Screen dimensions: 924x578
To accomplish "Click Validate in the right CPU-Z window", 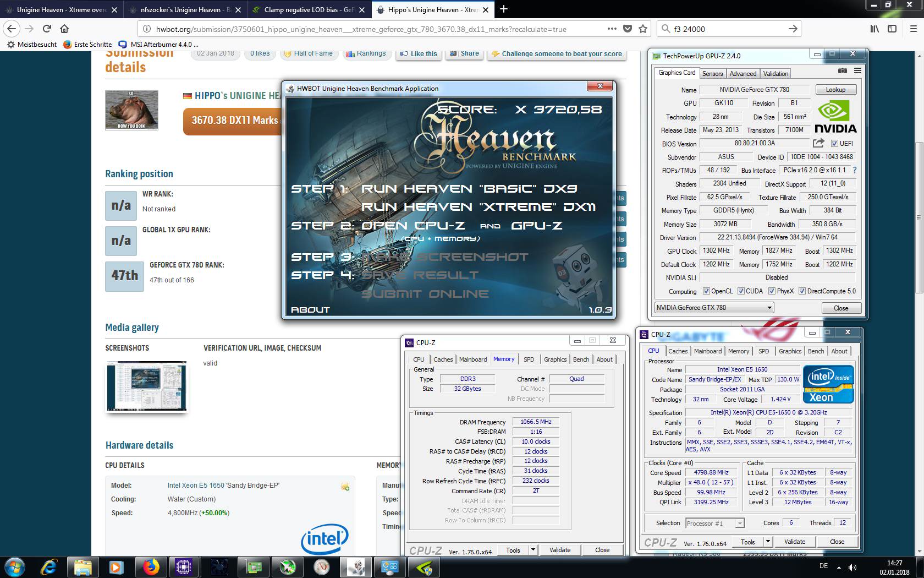I will tap(794, 542).
